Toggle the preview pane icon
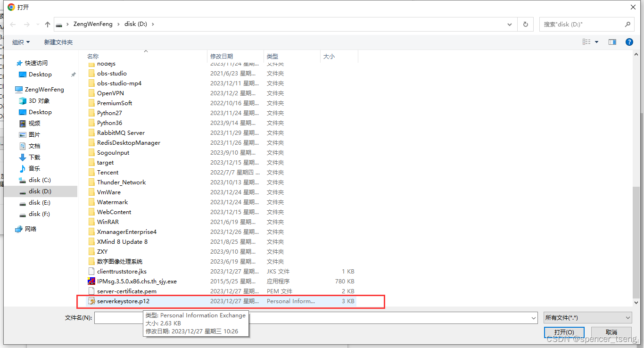 tap(612, 42)
